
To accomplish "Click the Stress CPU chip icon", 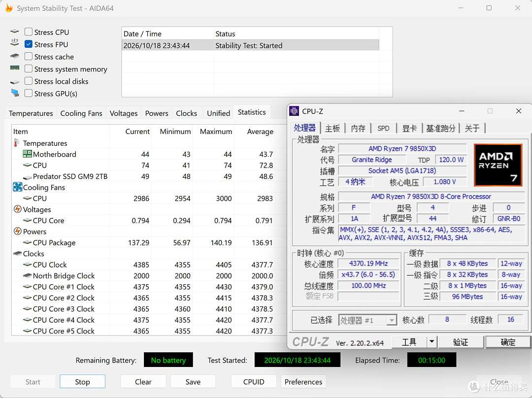I will [x=15, y=32].
